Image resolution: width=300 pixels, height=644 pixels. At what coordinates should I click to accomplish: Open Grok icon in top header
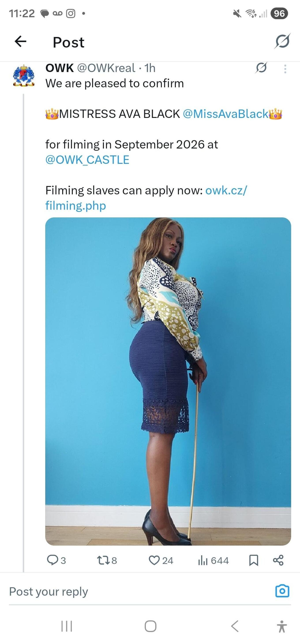tap(282, 41)
